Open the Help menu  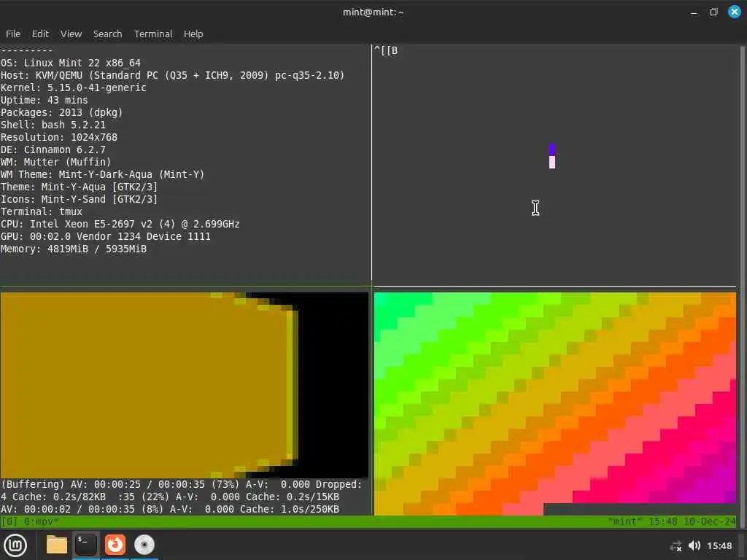(193, 34)
